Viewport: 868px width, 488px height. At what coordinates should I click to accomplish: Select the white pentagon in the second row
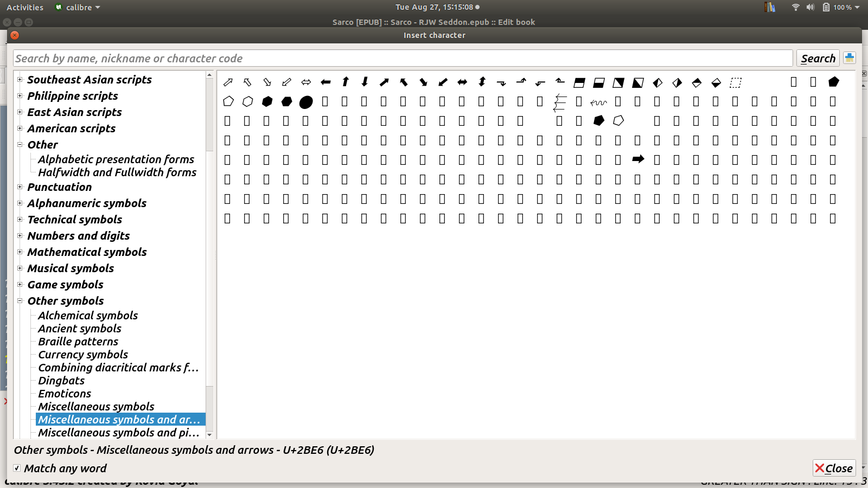228,101
